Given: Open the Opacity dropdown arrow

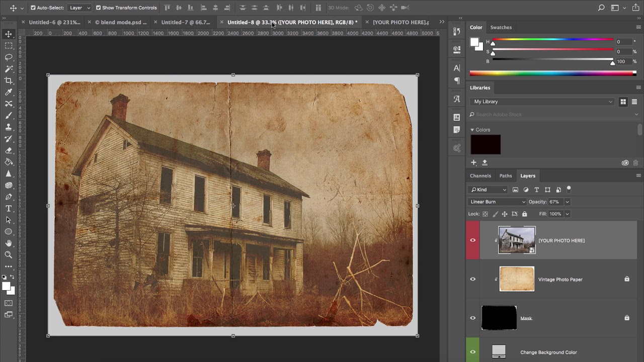Looking at the screenshot, I should click(567, 202).
